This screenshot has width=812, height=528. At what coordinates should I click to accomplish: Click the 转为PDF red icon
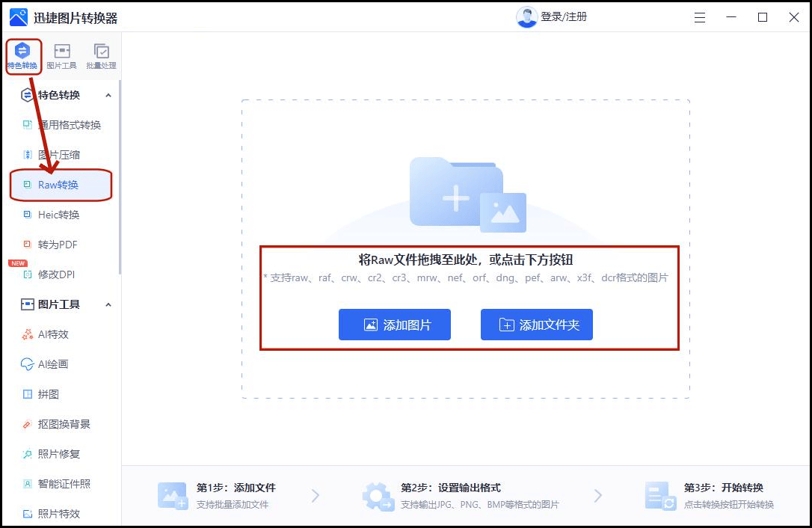[x=28, y=245]
